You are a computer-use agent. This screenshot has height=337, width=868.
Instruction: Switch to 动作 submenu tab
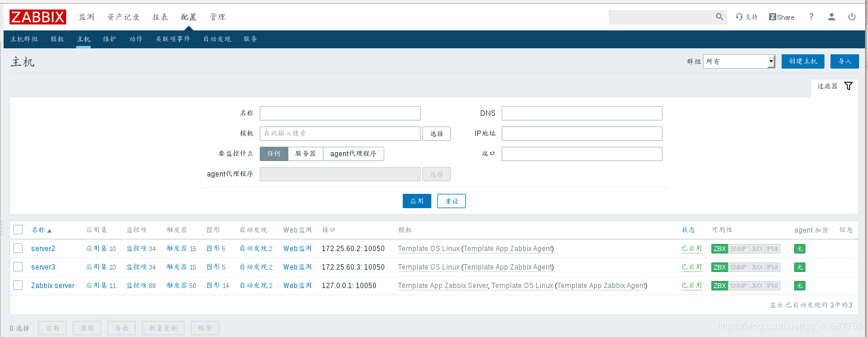pos(136,39)
